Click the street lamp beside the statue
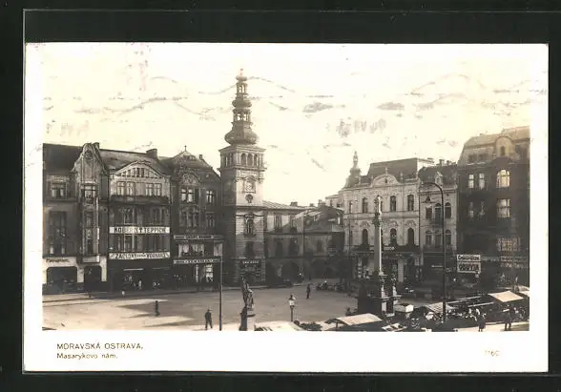This screenshot has width=561, height=392. [x=292, y=307]
